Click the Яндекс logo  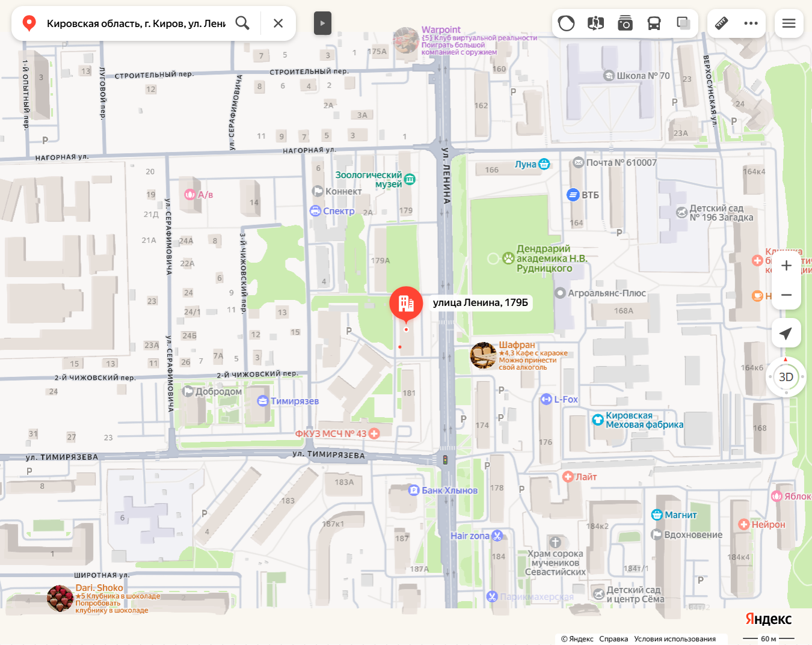point(768,619)
